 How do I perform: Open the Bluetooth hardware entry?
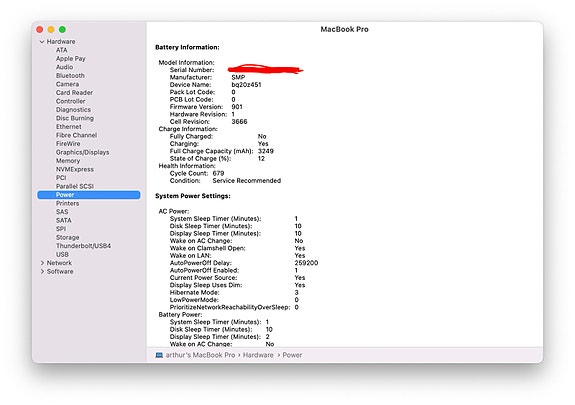[x=70, y=76]
